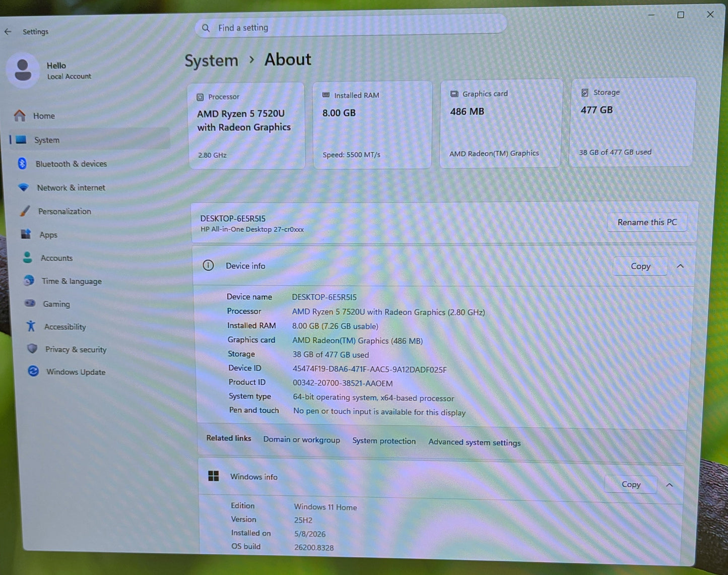The image size is (728, 575).
Task: Click the Apps icon in sidebar
Action: tap(26, 234)
